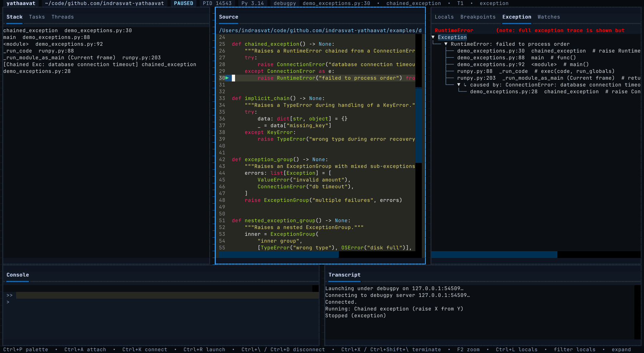
Task: Open the Breakpoints tab
Action: coord(478,17)
